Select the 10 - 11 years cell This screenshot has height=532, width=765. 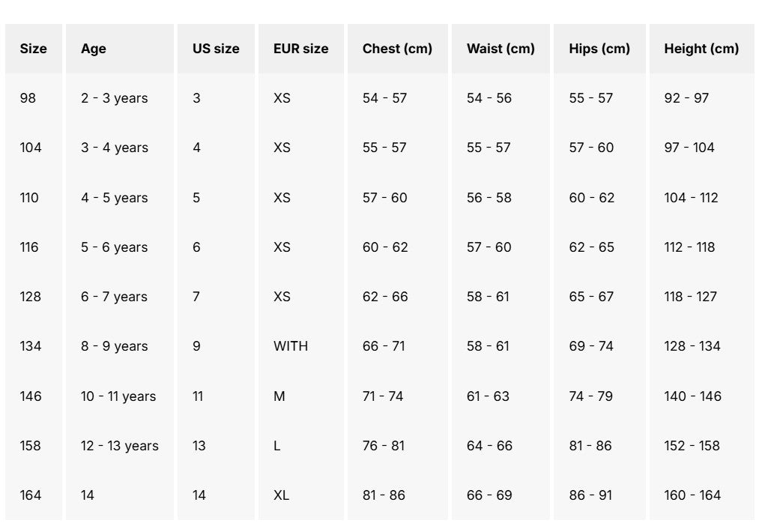pyautogui.click(x=118, y=396)
